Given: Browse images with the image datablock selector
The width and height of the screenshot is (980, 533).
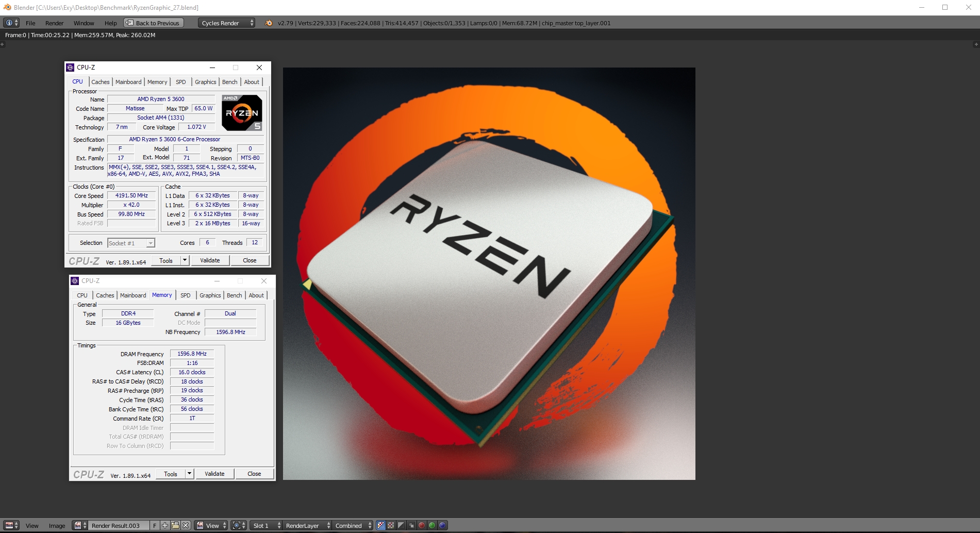Looking at the screenshot, I should point(80,525).
